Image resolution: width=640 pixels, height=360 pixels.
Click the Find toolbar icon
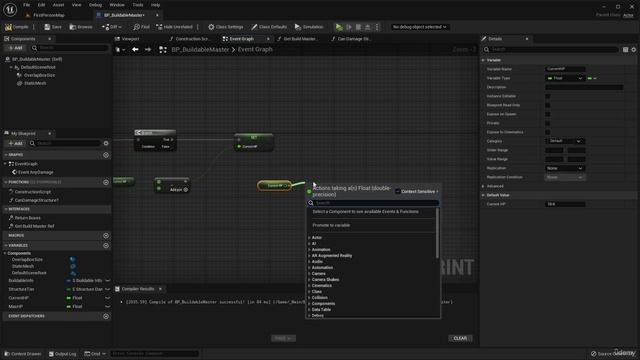(141, 27)
